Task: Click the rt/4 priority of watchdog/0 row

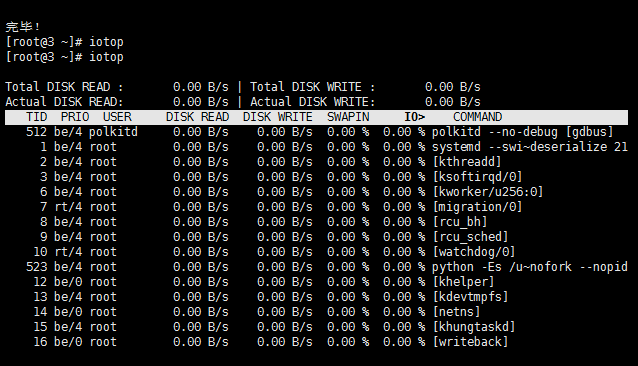Action: pyautogui.click(x=68, y=252)
